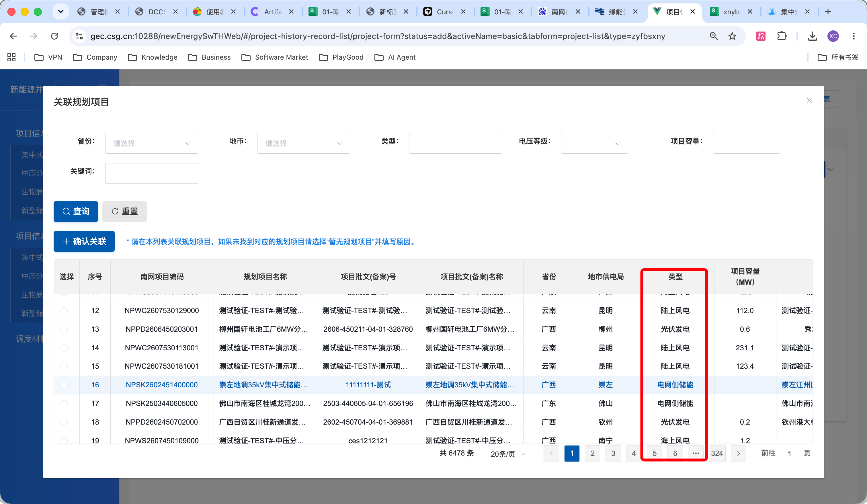
Task: Open the pink translate extension icon
Action: (761, 36)
